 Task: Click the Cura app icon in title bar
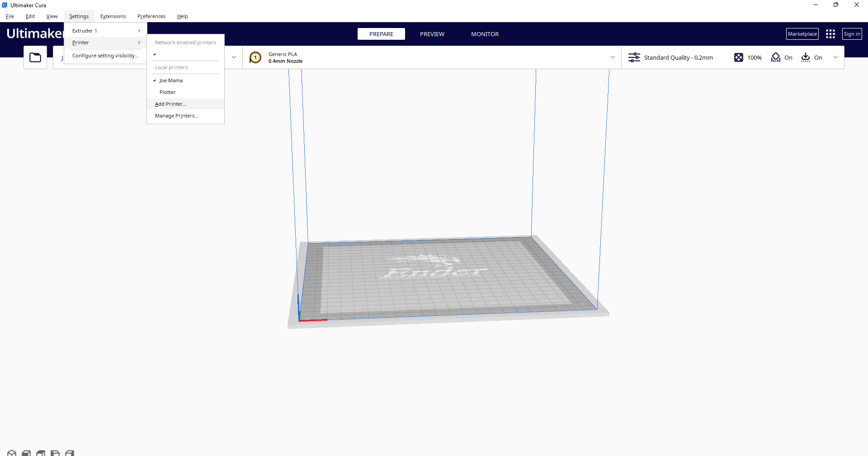[5, 5]
